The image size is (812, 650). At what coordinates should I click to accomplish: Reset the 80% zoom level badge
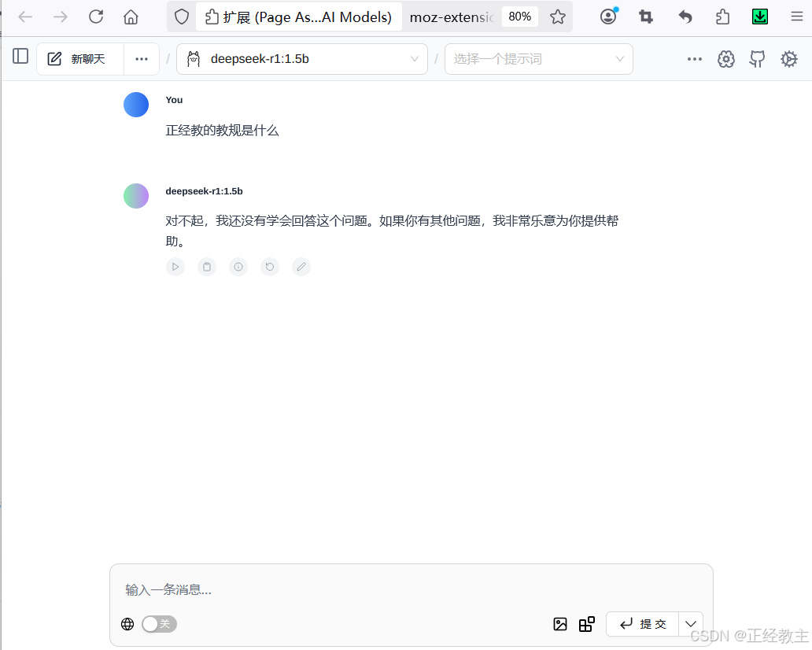tap(519, 17)
